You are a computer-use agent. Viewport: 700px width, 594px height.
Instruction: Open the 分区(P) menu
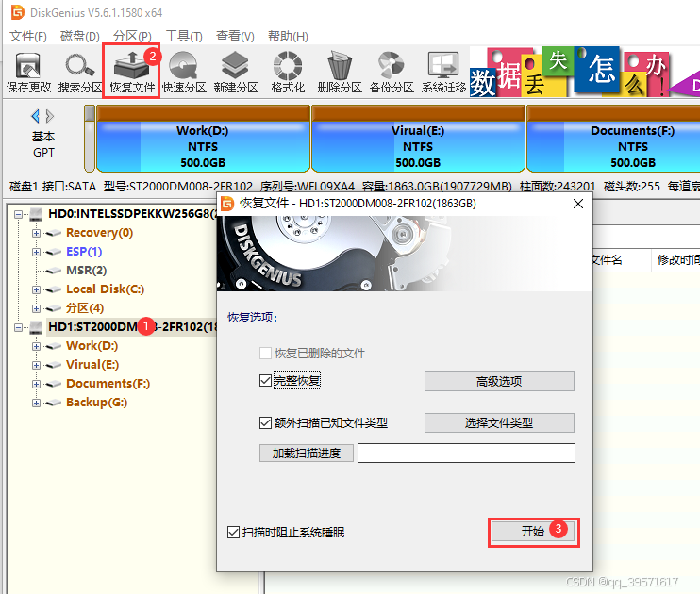(x=132, y=36)
